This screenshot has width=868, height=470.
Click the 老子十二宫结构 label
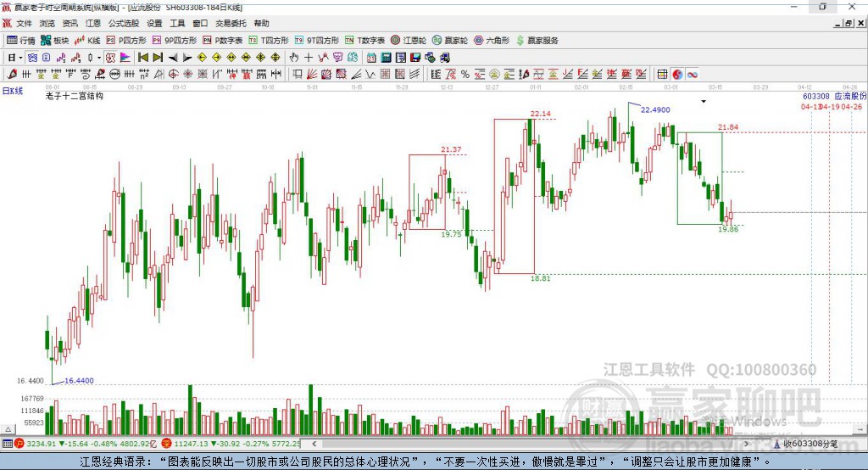coord(75,96)
